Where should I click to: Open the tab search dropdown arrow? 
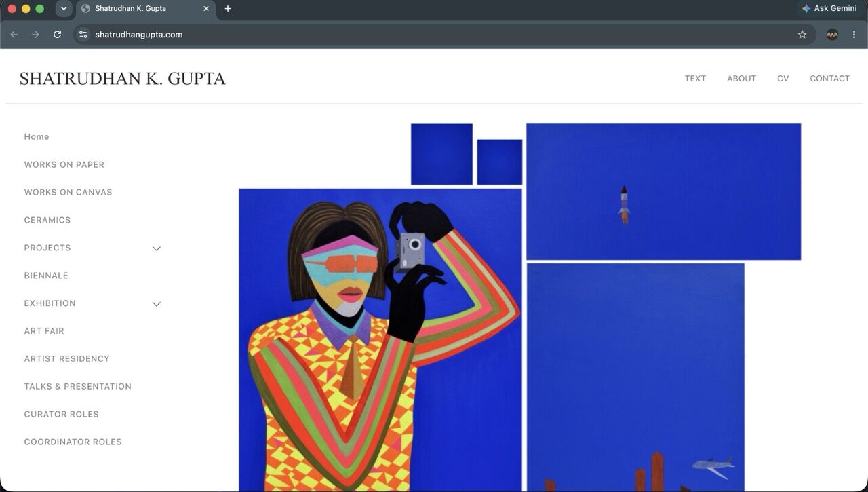[64, 9]
